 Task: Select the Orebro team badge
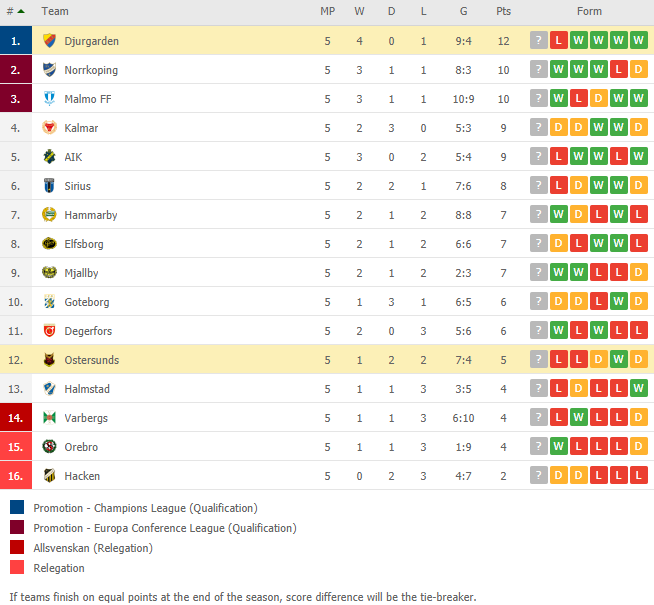coord(49,447)
